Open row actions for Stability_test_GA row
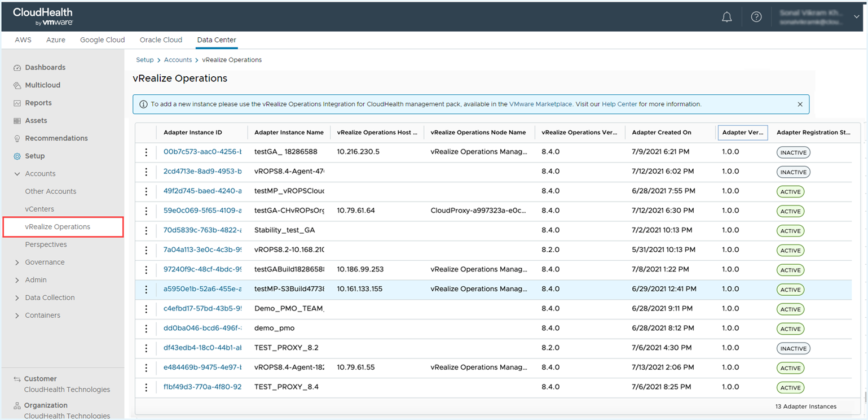Viewport: 868px width, 420px height. tap(146, 230)
